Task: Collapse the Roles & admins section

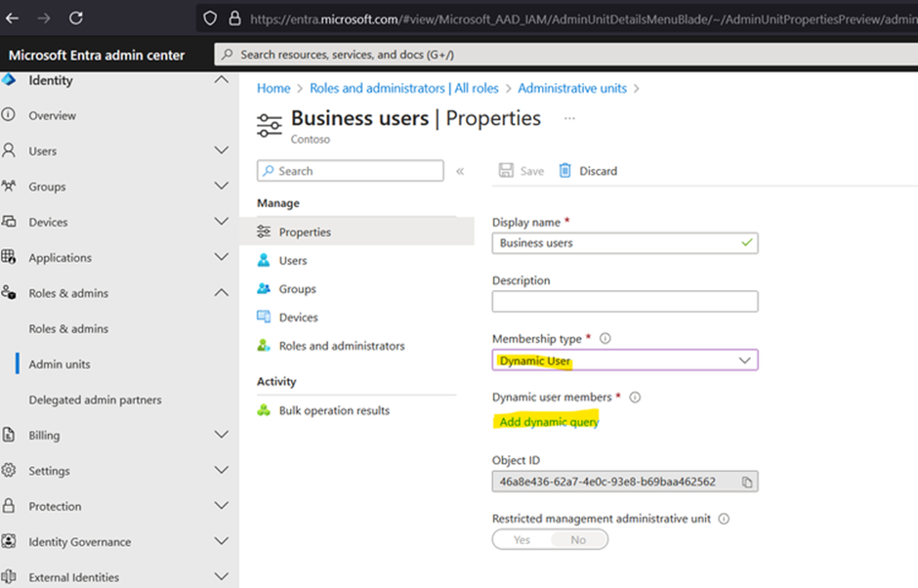Action: (221, 293)
